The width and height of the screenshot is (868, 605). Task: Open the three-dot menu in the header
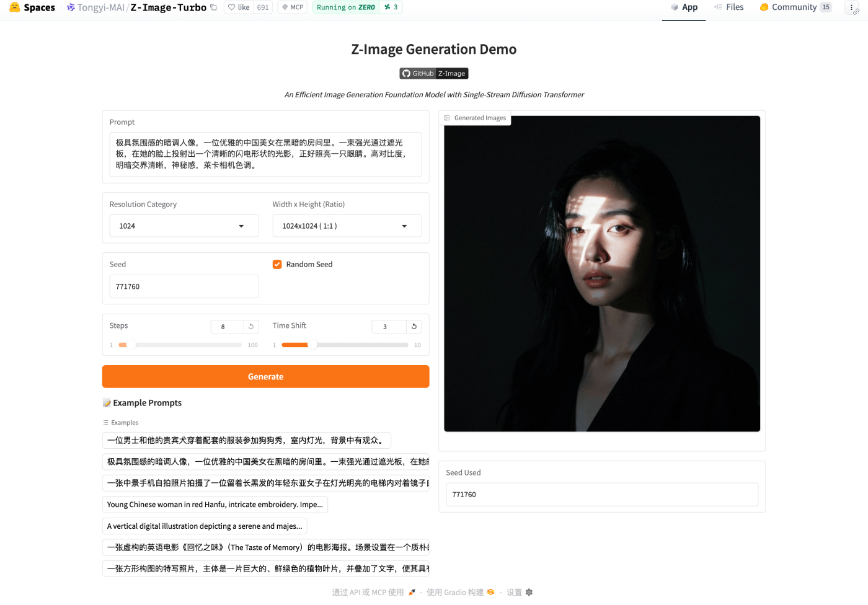coord(851,7)
